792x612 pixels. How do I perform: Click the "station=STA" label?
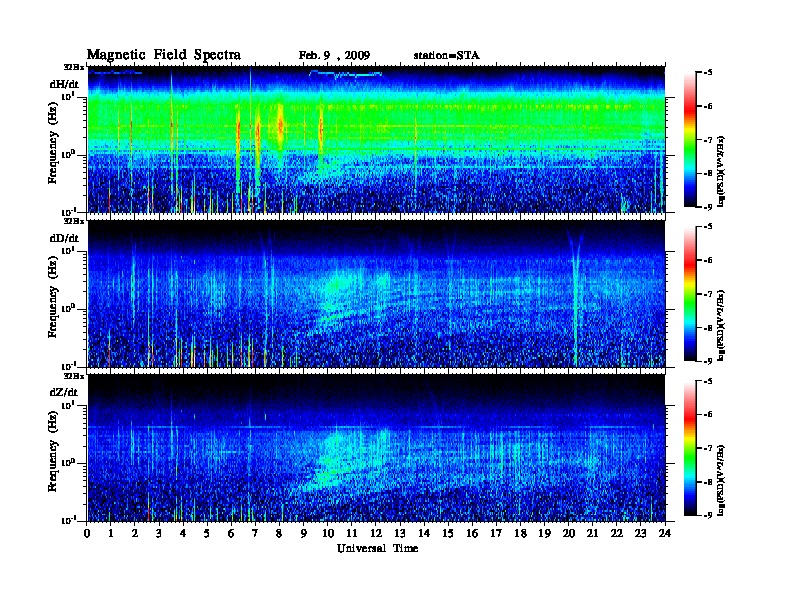(446, 56)
